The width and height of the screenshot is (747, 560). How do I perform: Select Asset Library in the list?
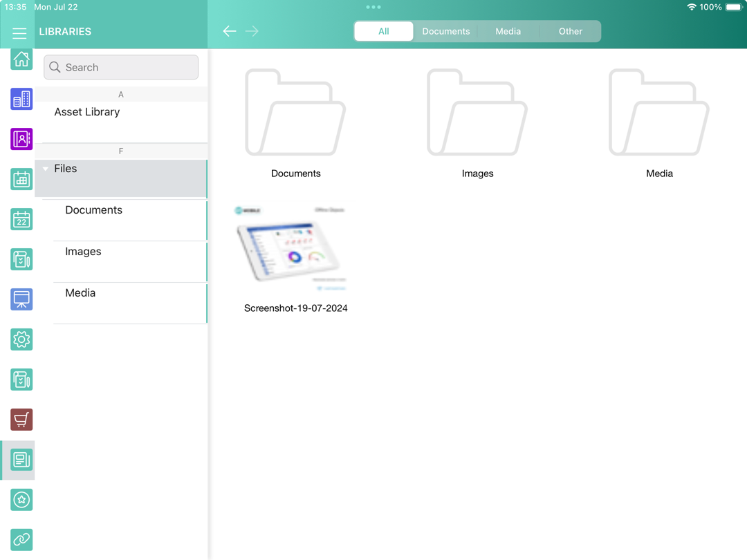[x=87, y=112]
